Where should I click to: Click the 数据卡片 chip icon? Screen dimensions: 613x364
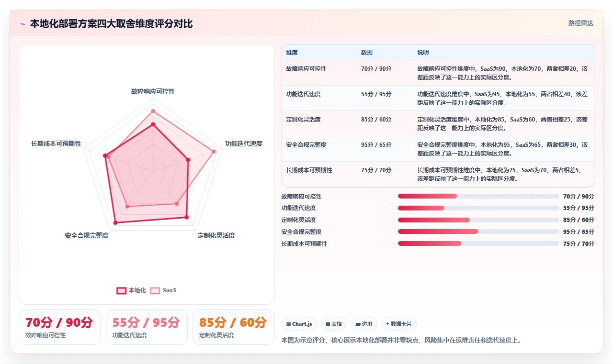pyautogui.click(x=387, y=324)
